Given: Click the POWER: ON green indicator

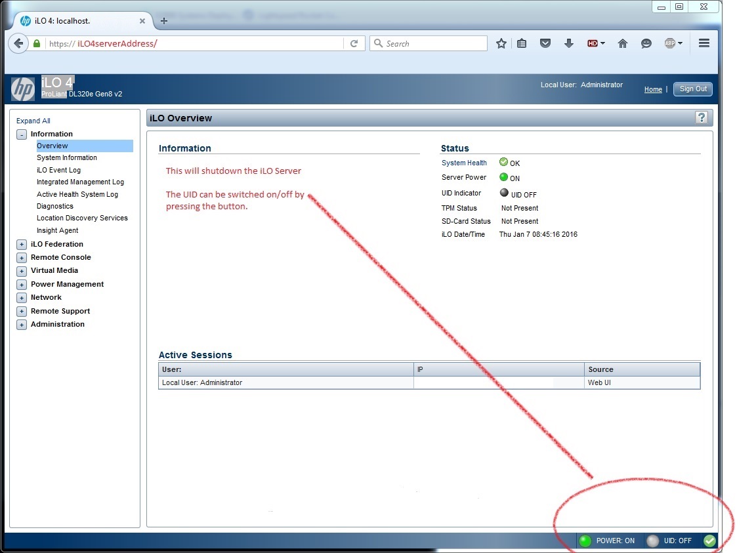Looking at the screenshot, I should coord(585,541).
